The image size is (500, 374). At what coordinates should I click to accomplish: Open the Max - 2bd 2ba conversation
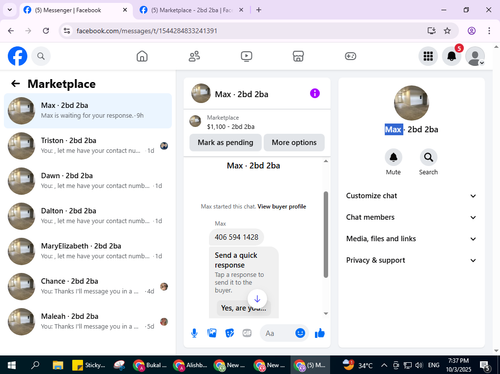point(88,111)
